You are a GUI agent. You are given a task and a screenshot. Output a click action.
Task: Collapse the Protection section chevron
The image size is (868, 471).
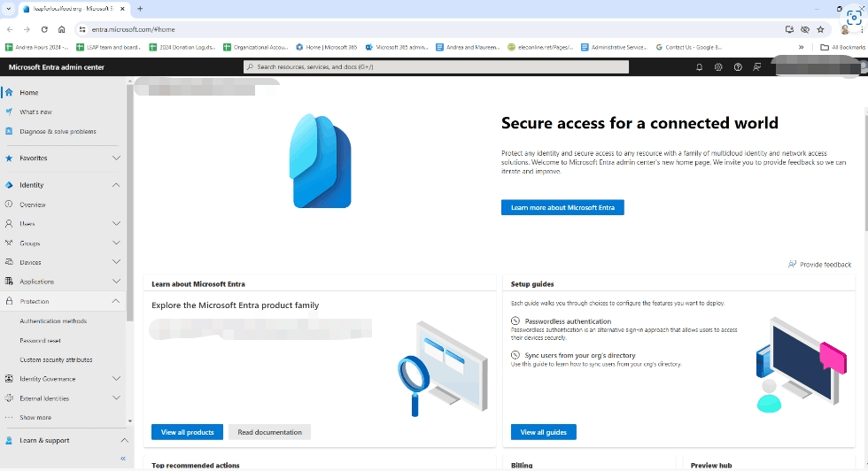tap(116, 301)
